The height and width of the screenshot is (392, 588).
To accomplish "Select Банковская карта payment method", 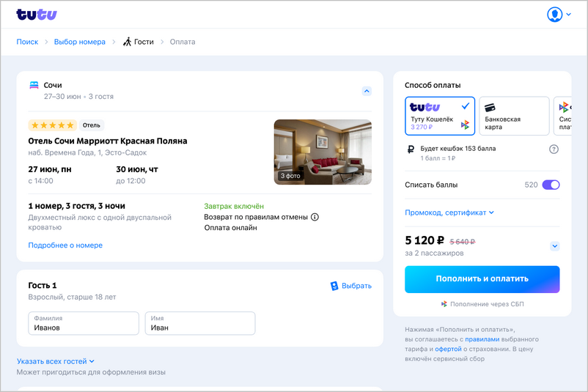I will pos(514,116).
